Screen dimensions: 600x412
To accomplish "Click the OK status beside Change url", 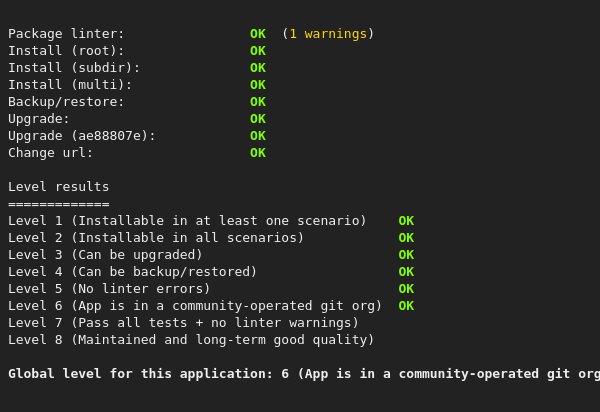I will [x=258, y=153].
